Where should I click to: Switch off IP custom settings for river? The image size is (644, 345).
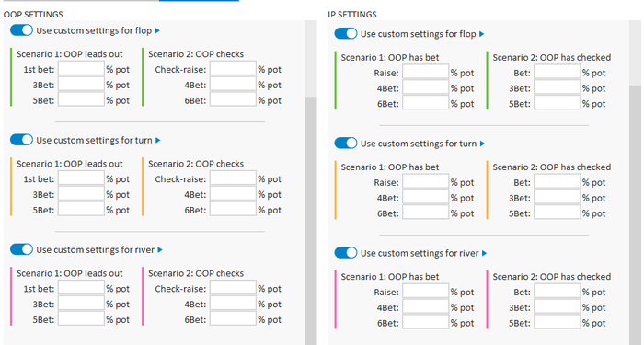pyautogui.click(x=346, y=253)
